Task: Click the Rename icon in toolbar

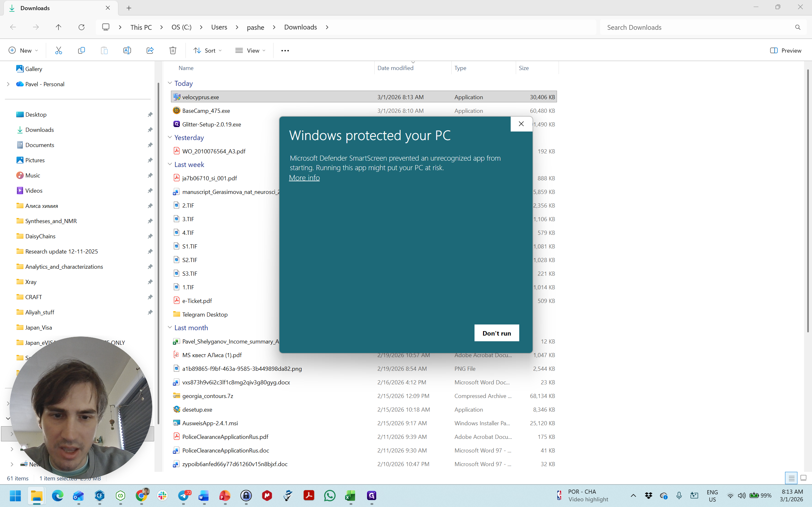Action: pos(127,50)
